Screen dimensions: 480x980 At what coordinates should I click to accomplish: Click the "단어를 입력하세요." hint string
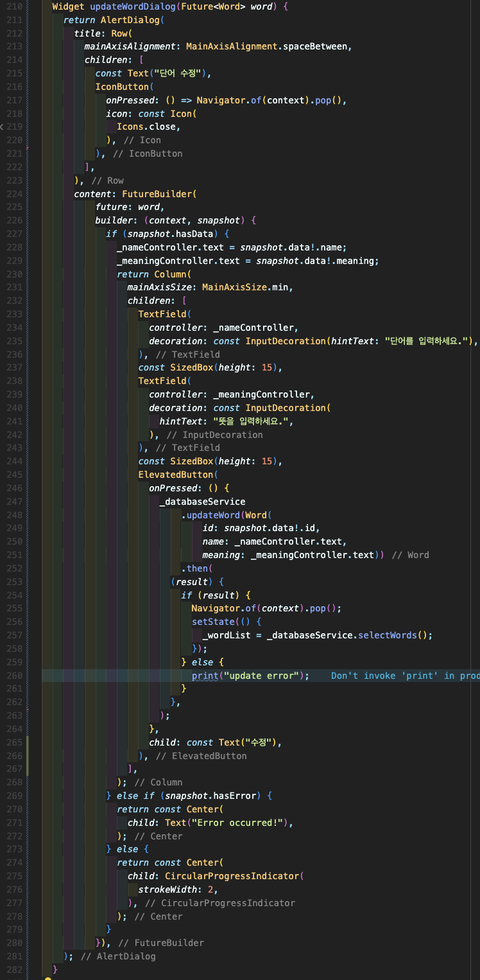[427, 341]
